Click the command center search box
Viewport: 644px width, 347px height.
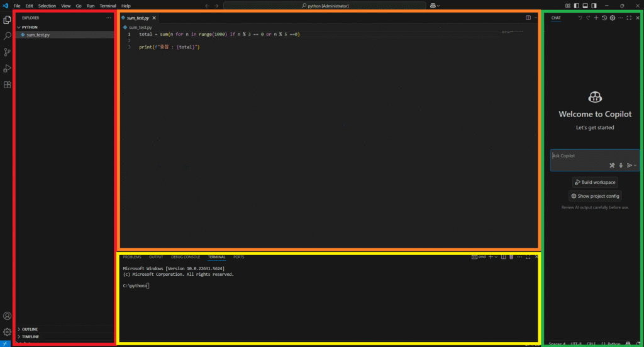pos(325,6)
